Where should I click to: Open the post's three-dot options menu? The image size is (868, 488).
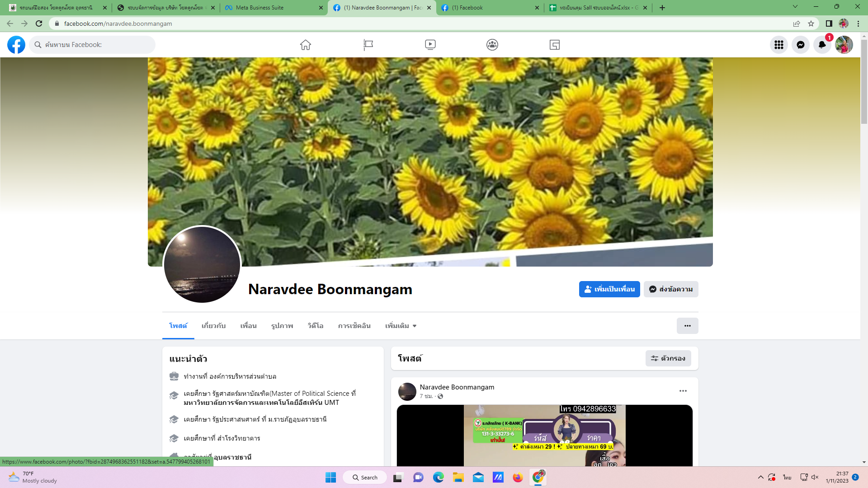coord(683,391)
